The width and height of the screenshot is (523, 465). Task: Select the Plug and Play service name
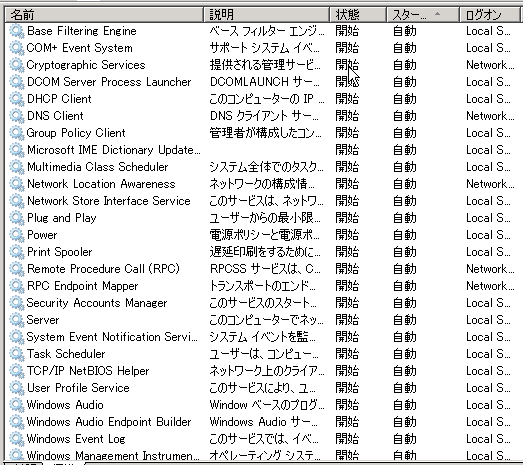click(62, 218)
